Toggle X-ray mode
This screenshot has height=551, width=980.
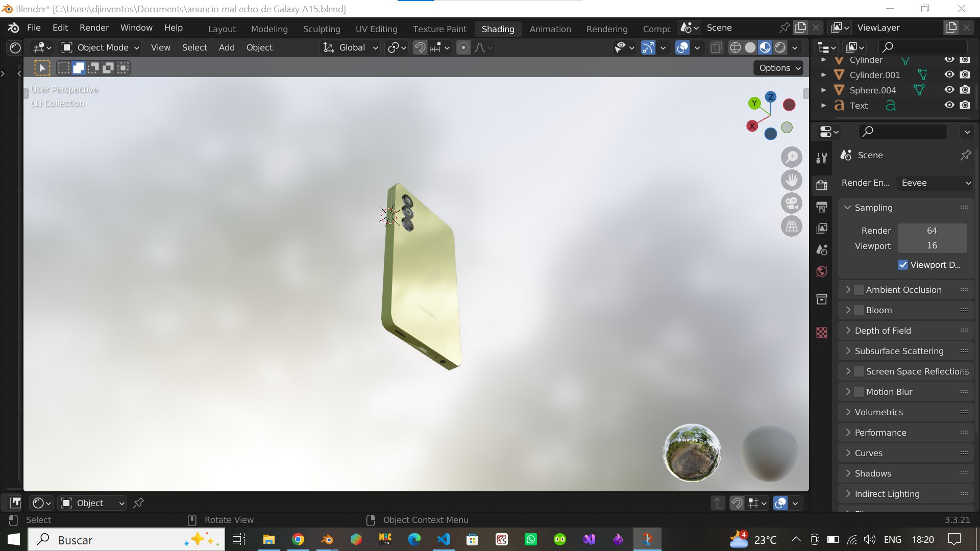point(716,47)
